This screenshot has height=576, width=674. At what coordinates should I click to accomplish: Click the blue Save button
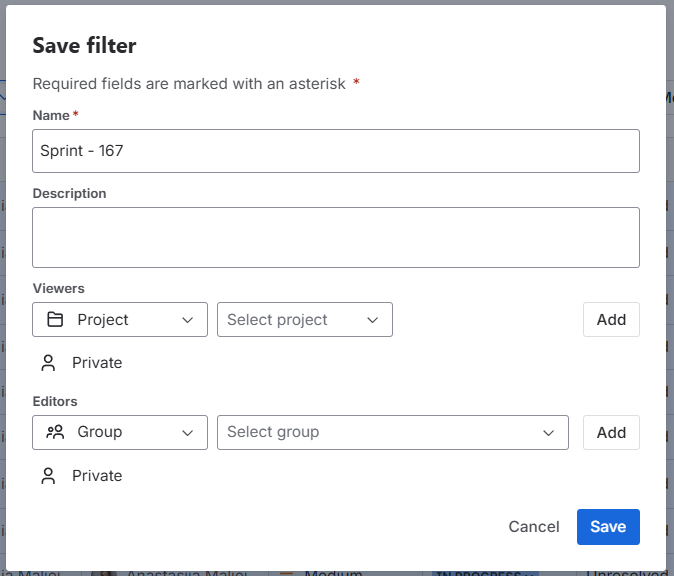pos(608,527)
